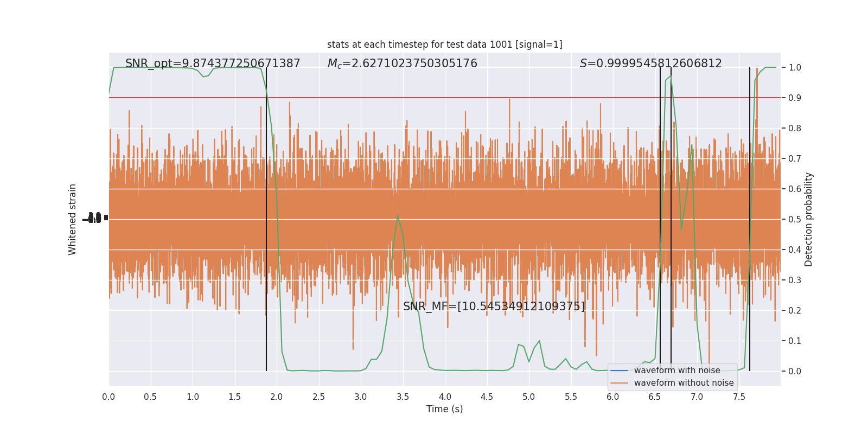Click 0.8 on the detection probability axis

[x=795, y=129]
